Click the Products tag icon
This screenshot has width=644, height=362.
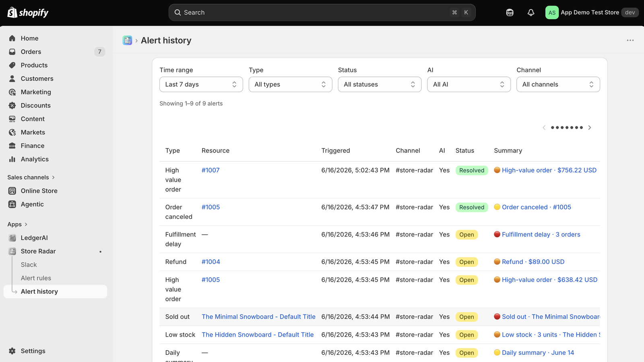click(12, 65)
